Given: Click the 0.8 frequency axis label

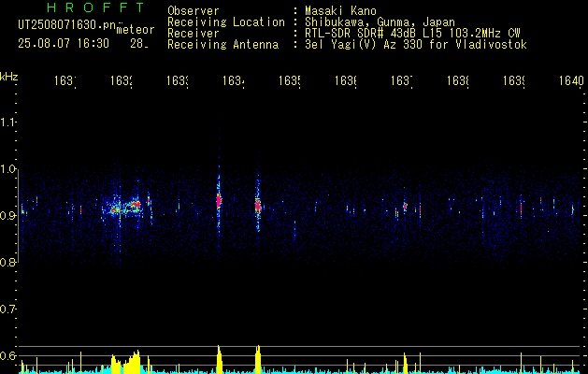Looking at the screenshot, I should tap(7, 262).
